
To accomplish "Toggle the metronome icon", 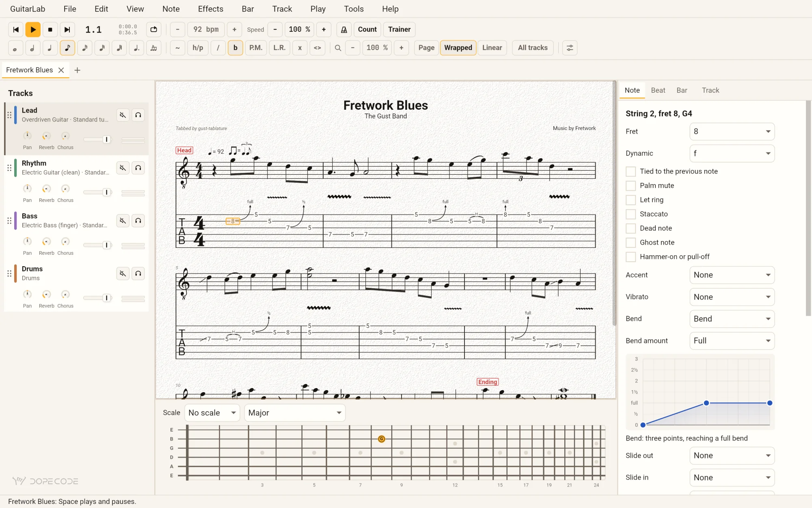I will pos(344,29).
